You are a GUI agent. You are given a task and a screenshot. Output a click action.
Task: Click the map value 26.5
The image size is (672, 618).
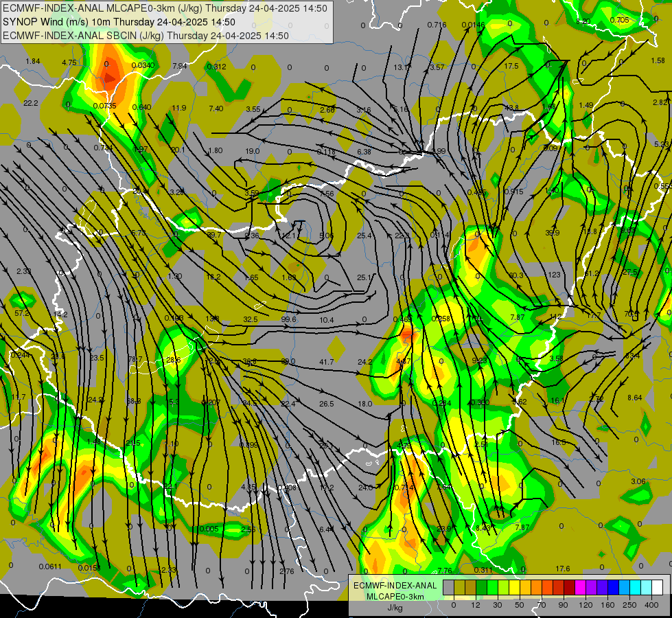click(327, 404)
